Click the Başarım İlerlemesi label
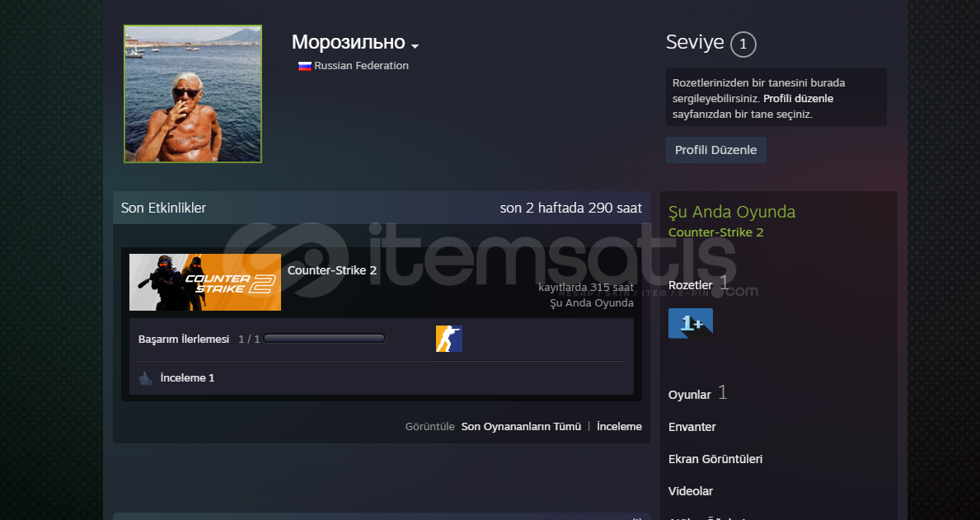980x520 pixels. [184, 339]
